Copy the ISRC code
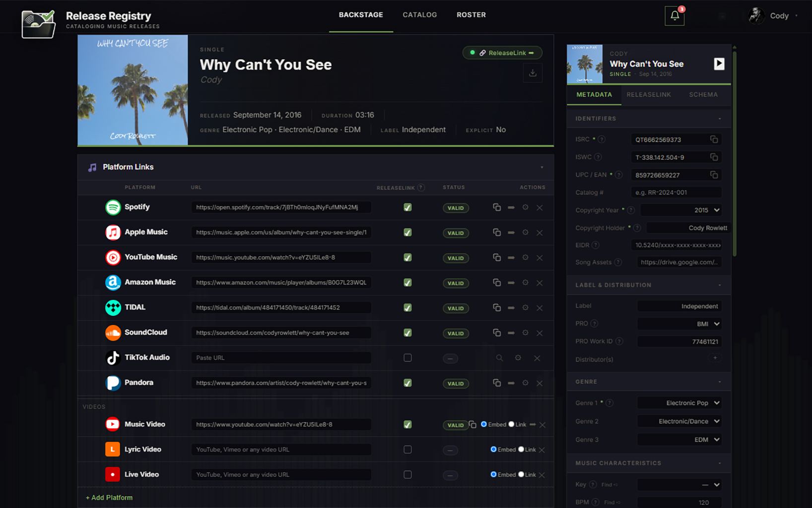The height and width of the screenshot is (508, 812). point(714,140)
